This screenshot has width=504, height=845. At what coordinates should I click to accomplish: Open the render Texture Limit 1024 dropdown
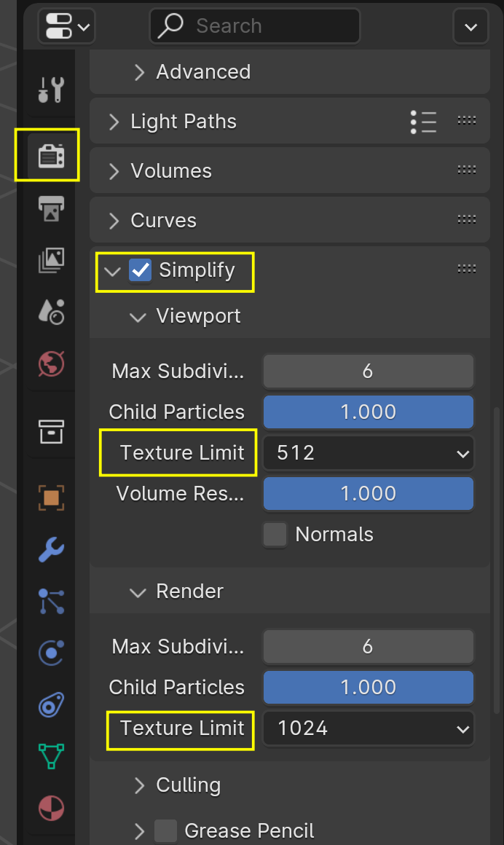[x=368, y=728]
